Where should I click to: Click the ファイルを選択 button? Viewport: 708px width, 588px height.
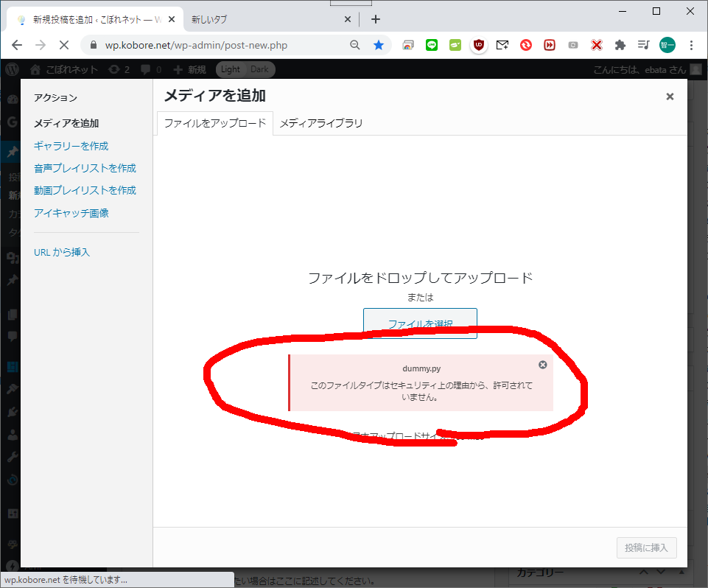point(420,323)
